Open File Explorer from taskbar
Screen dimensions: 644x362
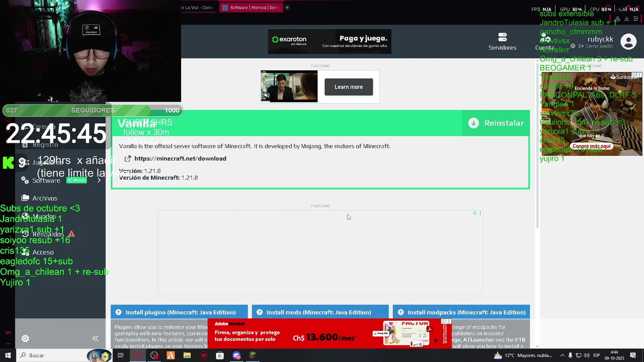point(187,355)
